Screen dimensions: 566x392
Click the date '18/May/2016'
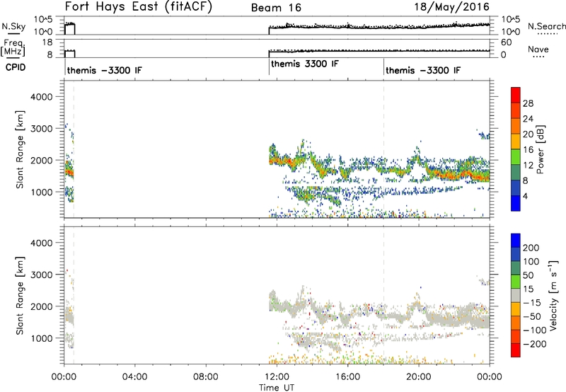pos(451,6)
